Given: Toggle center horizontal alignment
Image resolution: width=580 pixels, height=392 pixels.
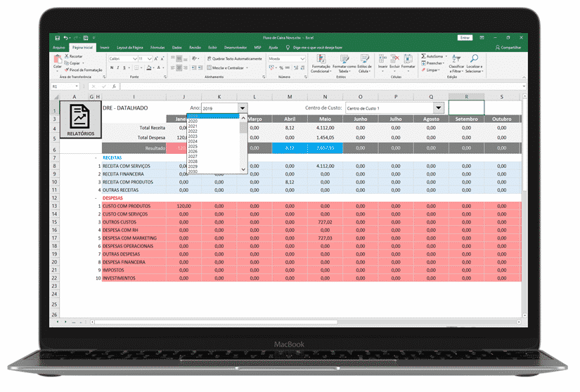Looking at the screenshot, I should pyautogui.click(x=179, y=67).
